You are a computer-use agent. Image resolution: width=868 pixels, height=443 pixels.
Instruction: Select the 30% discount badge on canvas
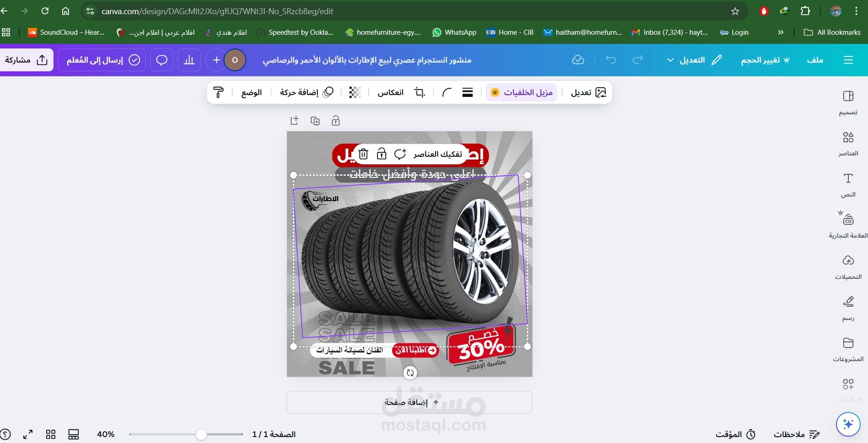point(482,345)
